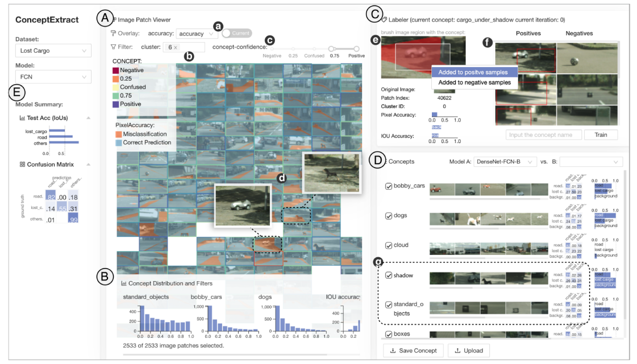
Task: Click the Overlay paint roller icon
Action: point(113,34)
